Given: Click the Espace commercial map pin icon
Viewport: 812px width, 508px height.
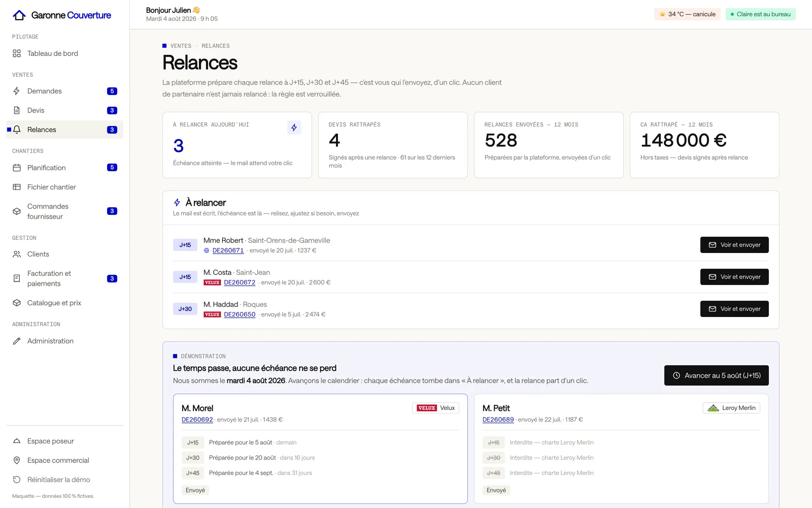Looking at the screenshot, I should coord(17,460).
